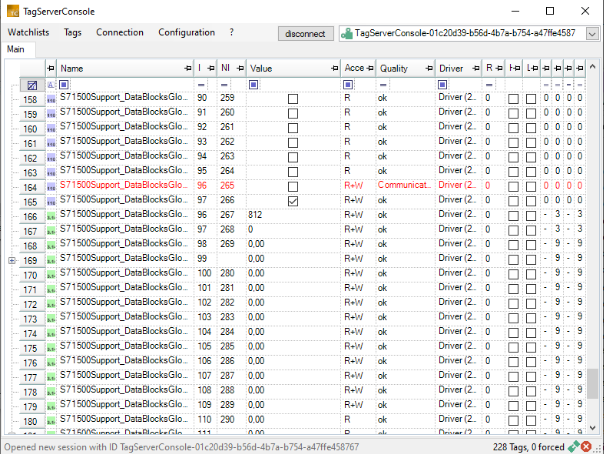Sort by the Value column header
This screenshot has height=455, width=604.
pyautogui.click(x=261, y=69)
